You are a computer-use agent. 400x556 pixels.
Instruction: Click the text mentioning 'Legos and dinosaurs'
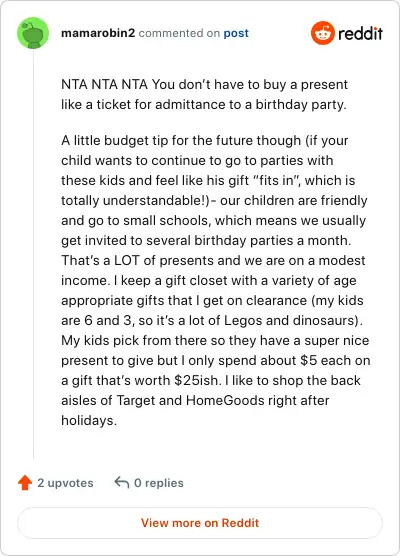212,320
